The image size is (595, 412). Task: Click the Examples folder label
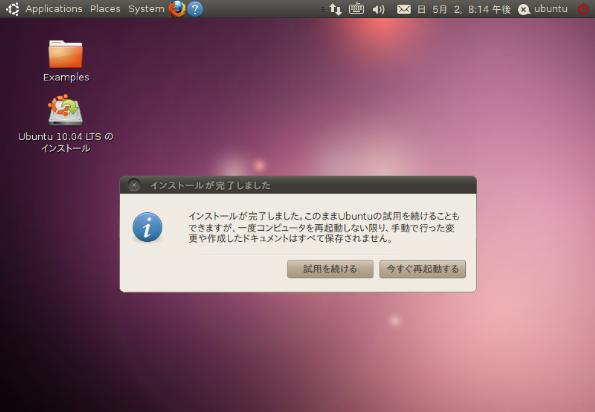click(66, 77)
